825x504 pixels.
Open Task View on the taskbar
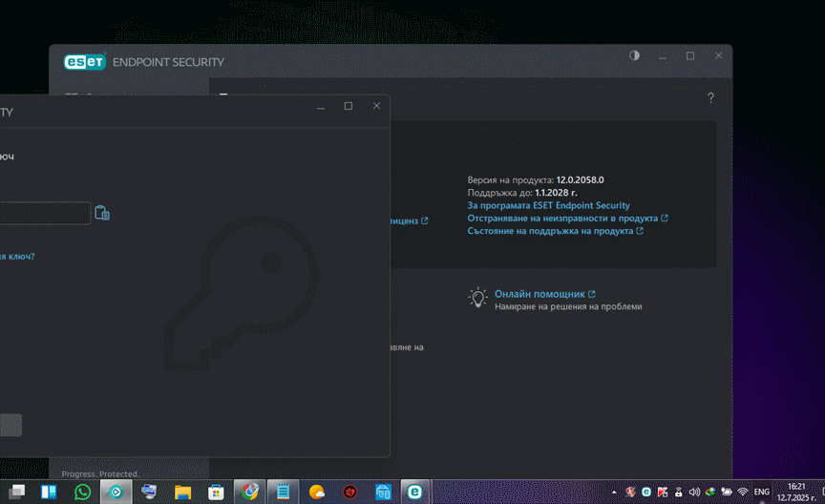(x=16, y=492)
